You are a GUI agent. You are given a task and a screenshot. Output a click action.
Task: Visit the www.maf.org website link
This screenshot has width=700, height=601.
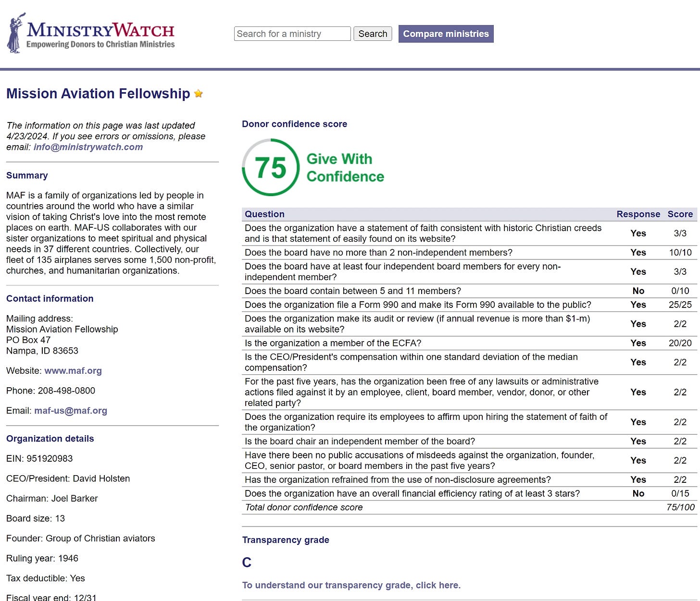click(x=73, y=371)
